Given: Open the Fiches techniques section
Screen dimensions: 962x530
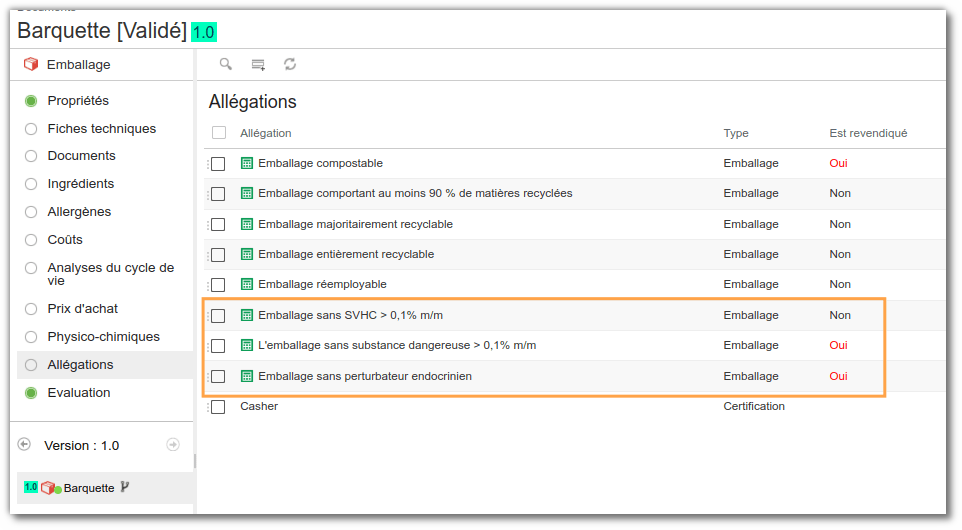Looking at the screenshot, I should [x=102, y=129].
